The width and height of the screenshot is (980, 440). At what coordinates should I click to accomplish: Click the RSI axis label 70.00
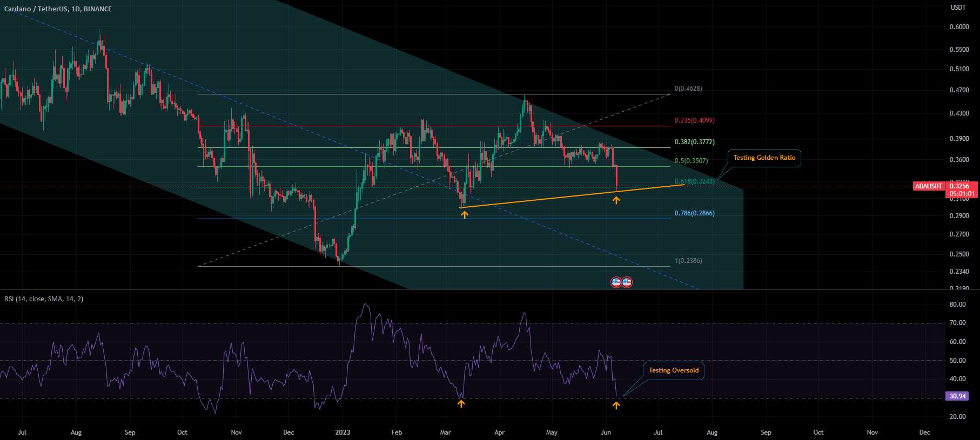pos(957,323)
